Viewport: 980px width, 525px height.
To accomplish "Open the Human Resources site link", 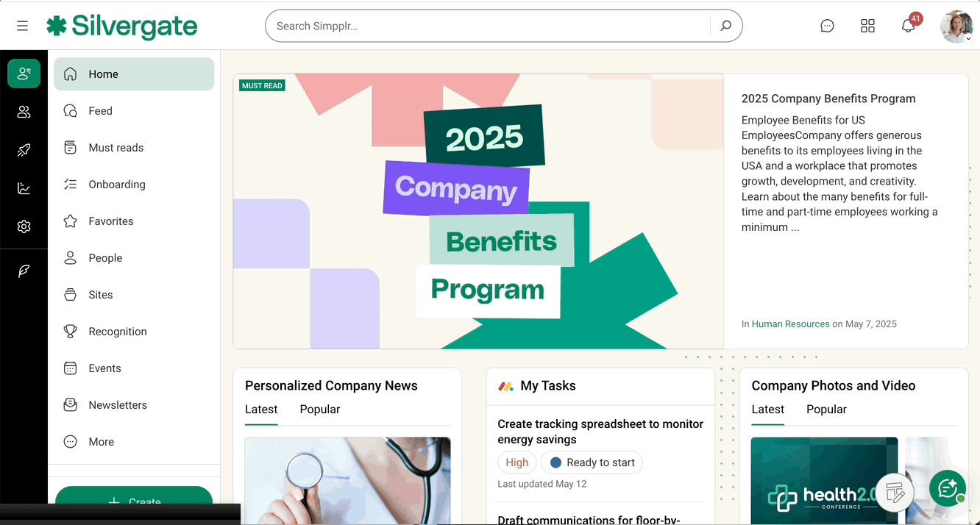I will point(790,324).
